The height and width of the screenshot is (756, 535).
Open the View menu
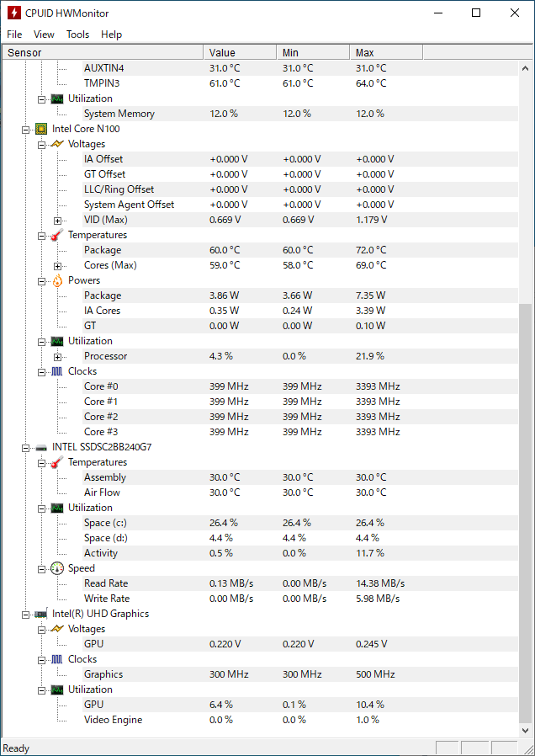44,35
